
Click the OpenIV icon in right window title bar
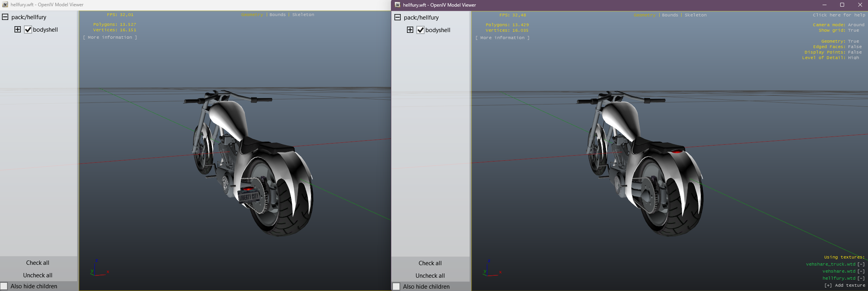[x=398, y=5]
